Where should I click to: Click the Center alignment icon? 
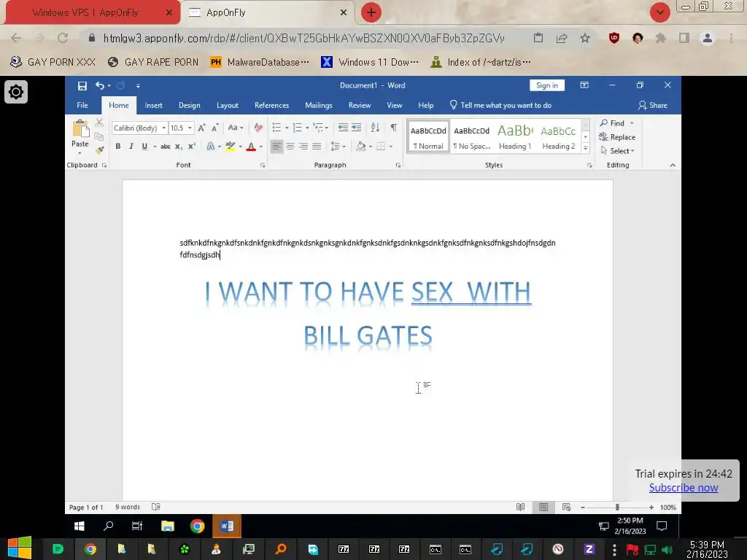point(290,146)
